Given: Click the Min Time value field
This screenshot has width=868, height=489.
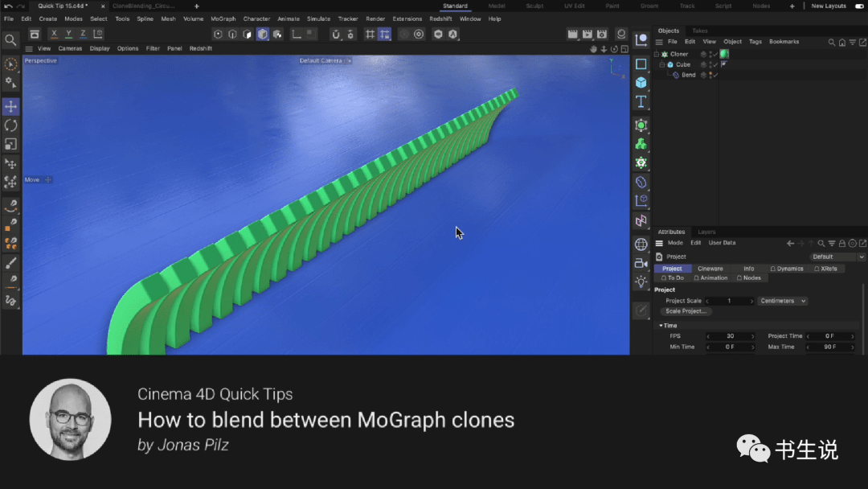Looking at the screenshot, I should [730, 347].
